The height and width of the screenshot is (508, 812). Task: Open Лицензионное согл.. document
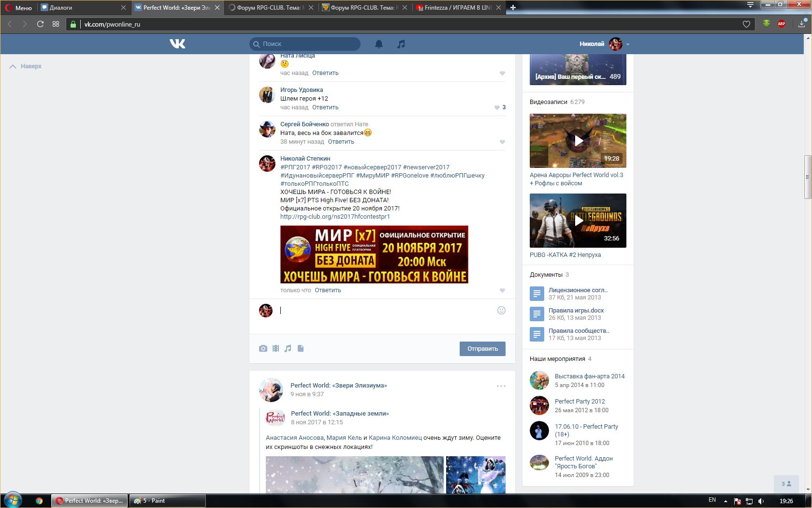pyautogui.click(x=578, y=290)
